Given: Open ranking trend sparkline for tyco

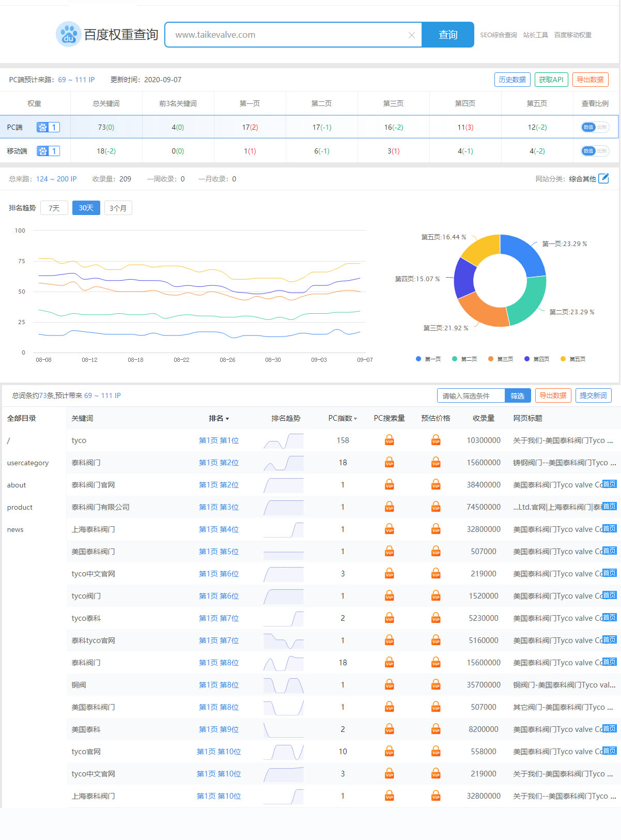Looking at the screenshot, I should point(284,440).
